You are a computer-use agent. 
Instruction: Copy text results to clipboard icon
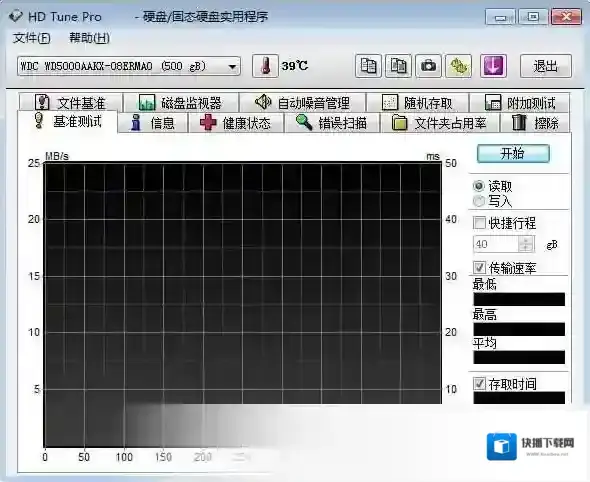pyautogui.click(x=368, y=66)
